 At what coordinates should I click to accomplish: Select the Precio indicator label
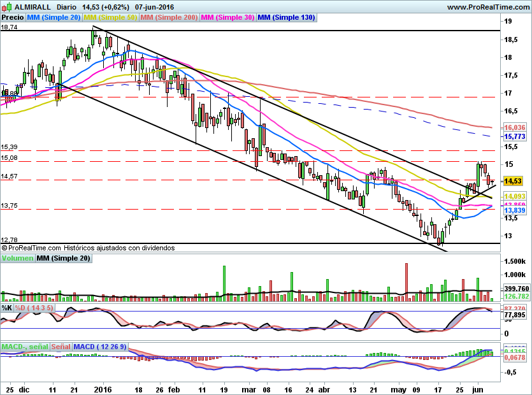point(12,18)
